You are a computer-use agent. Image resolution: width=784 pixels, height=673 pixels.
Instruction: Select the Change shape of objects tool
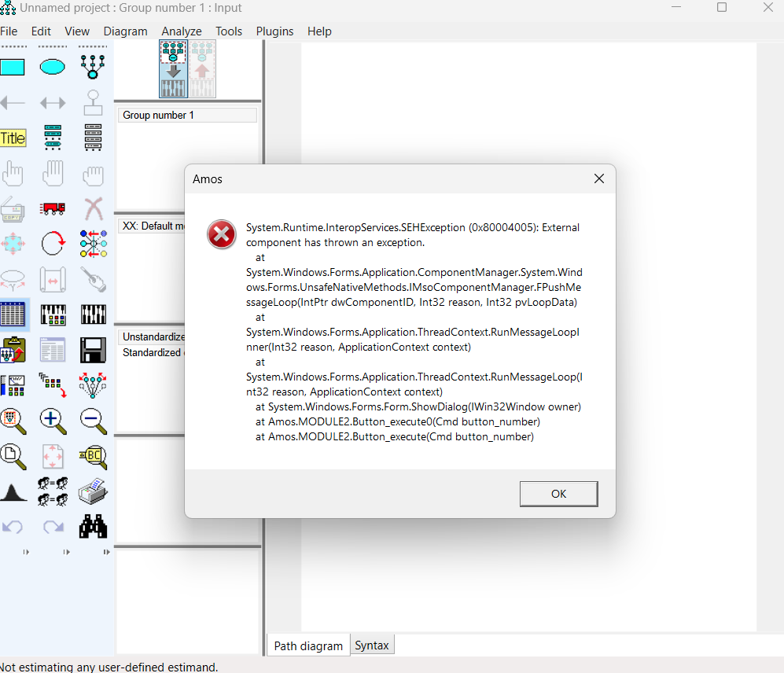13,244
